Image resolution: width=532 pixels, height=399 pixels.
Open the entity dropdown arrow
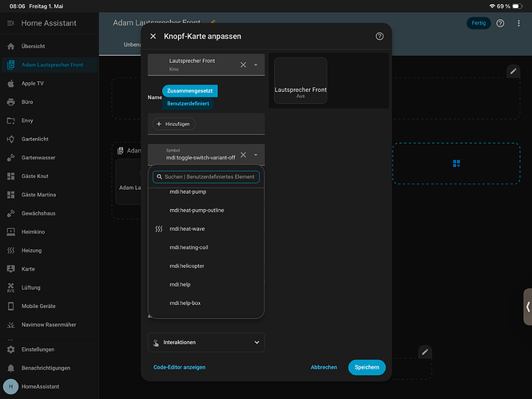click(256, 65)
